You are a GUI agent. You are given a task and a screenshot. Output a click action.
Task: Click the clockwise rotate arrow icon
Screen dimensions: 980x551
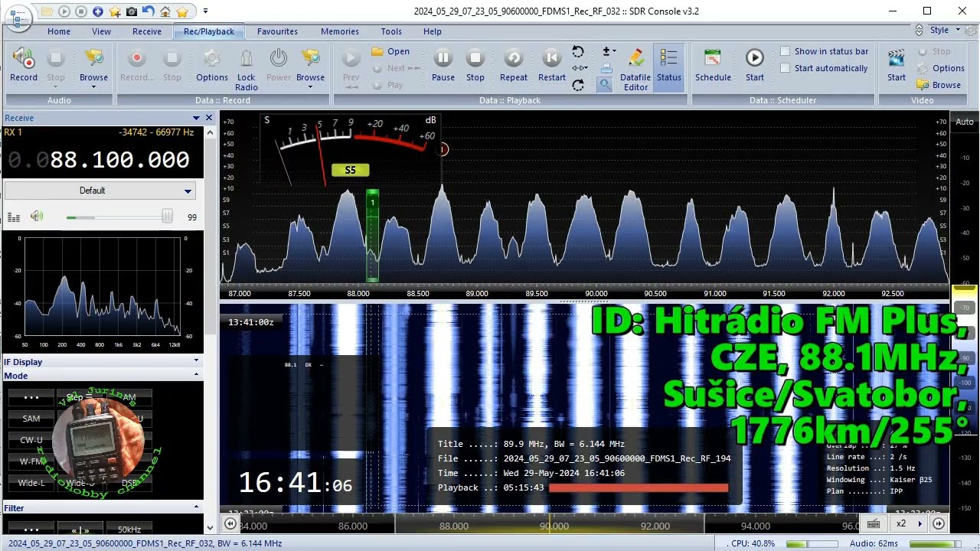[578, 85]
